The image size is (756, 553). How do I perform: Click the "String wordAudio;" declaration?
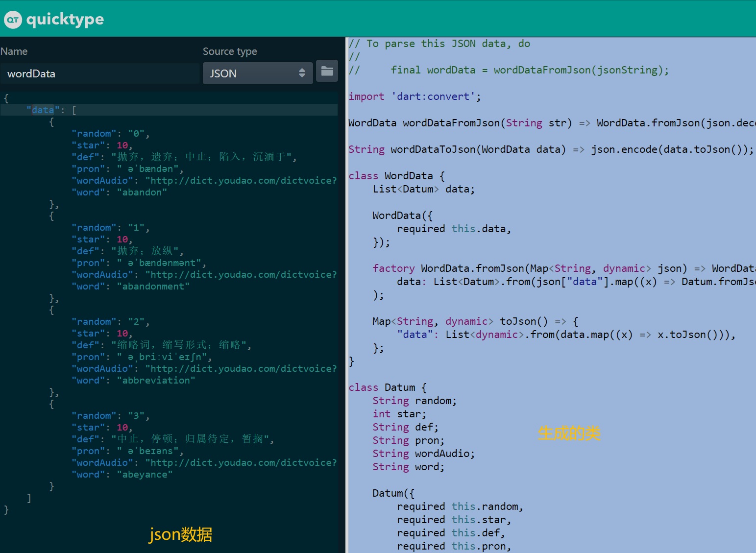tap(424, 454)
